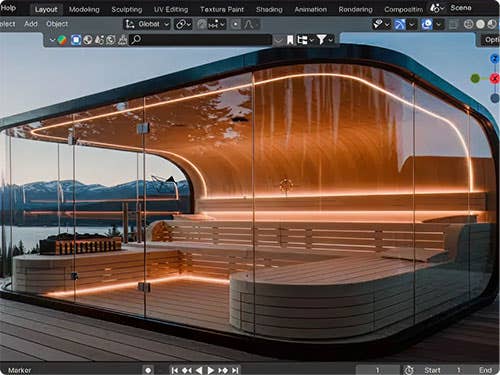Toggle the preview range clock
The height and width of the screenshot is (375, 500).
409,370
